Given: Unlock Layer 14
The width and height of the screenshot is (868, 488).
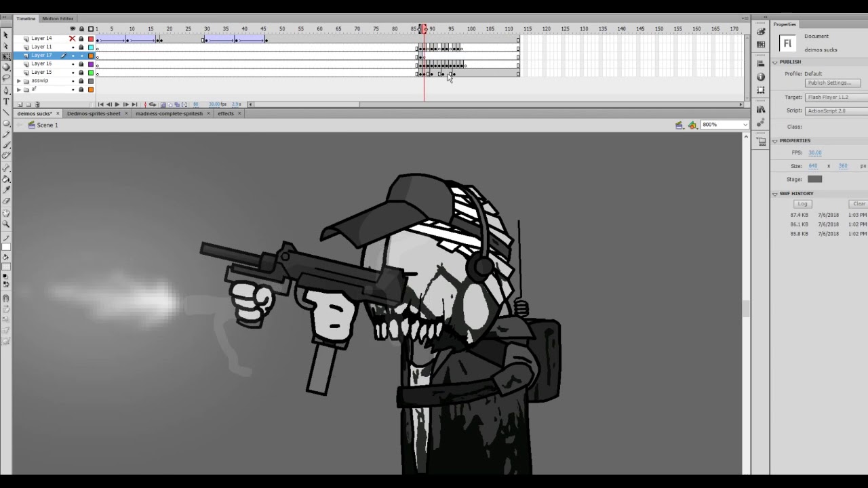Looking at the screenshot, I should tap(81, 39).
